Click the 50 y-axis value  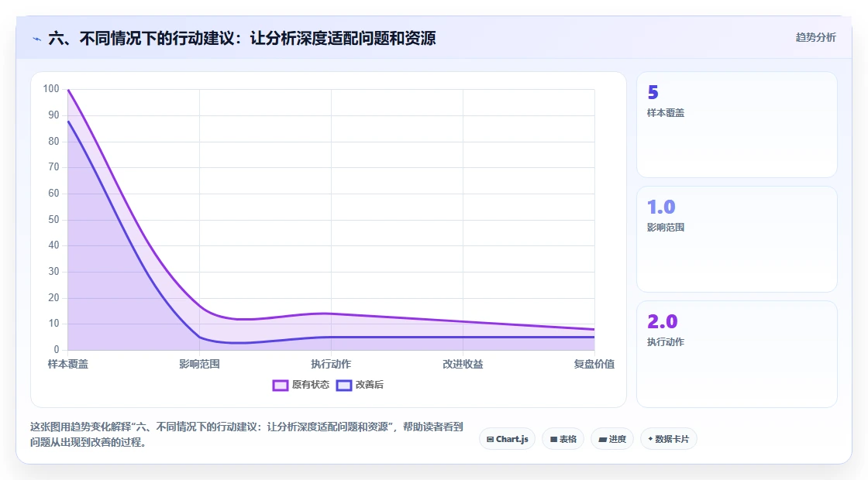[x=53, y=220]
